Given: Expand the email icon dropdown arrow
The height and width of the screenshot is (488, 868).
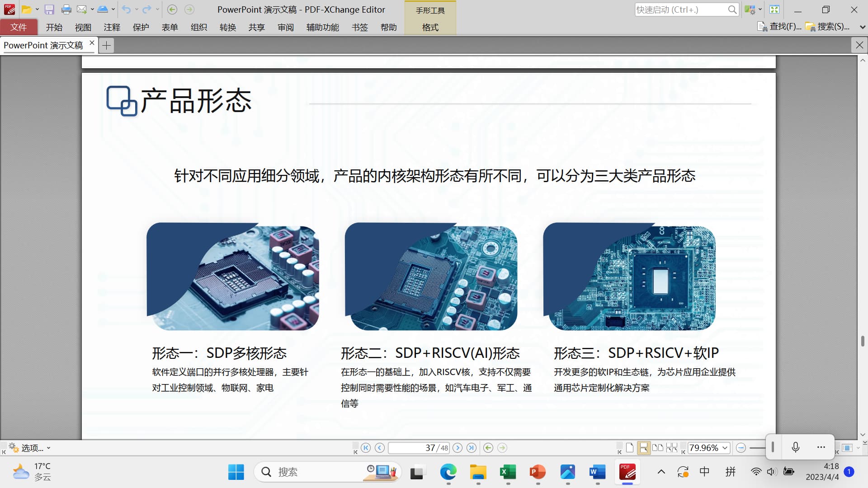Looking at the screenshot, I should click(x=92, y=9).
